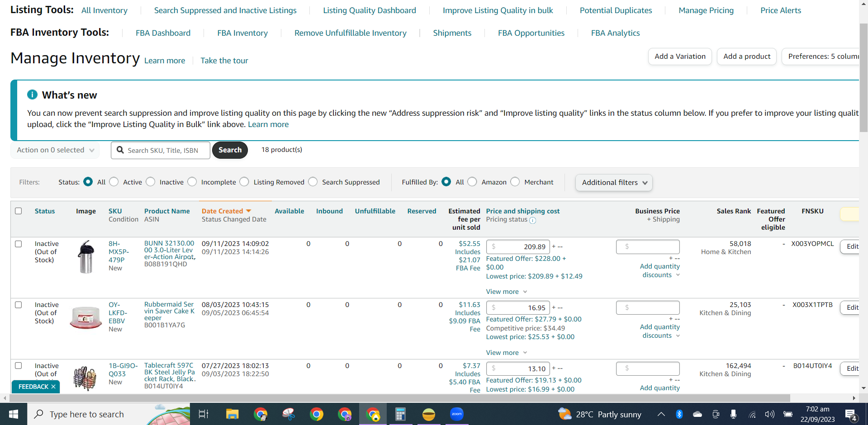Viewport: 868px width, 425px height.
Task: Go to FBA Inventory
Action: pos(242,33)
